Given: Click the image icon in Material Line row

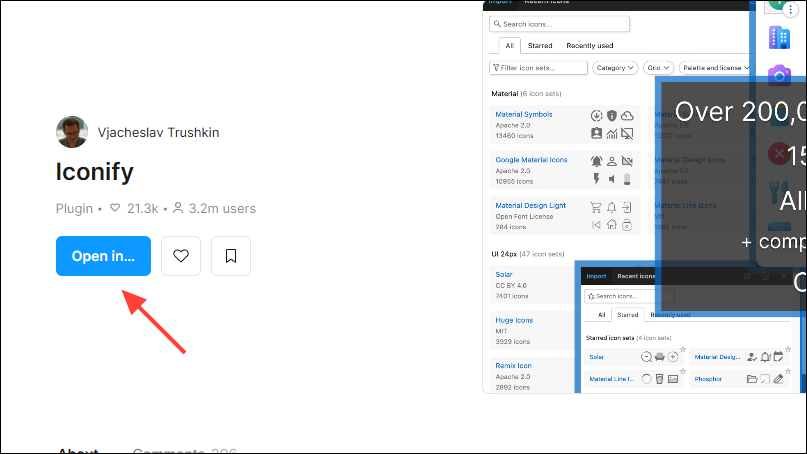Looking at the screenshot, I should (673, 379).
